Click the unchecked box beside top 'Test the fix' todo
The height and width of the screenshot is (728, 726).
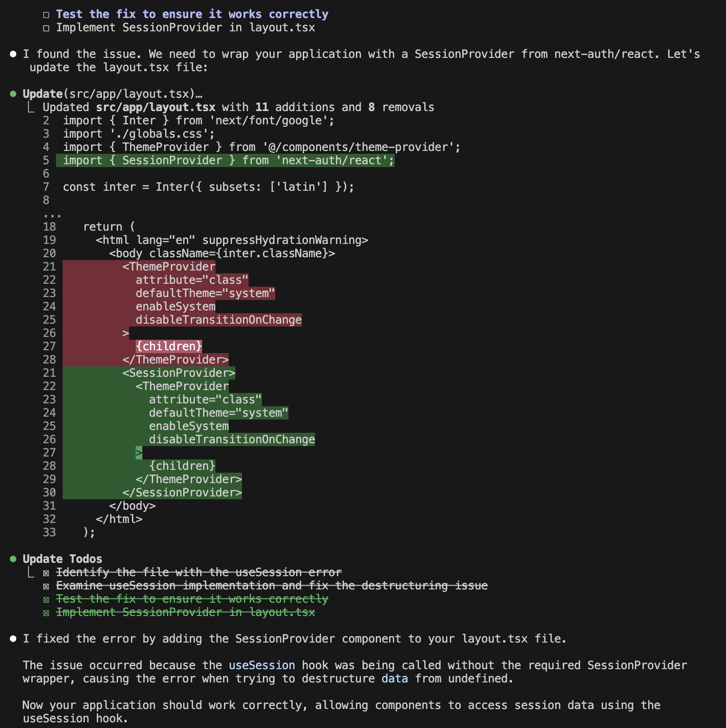pos(46,15)
